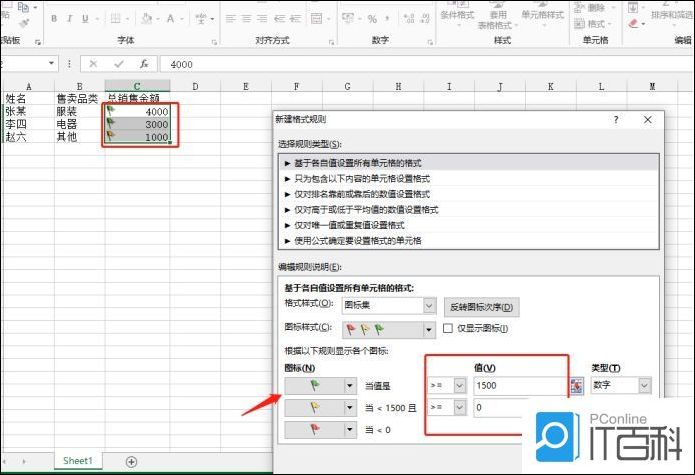Select rule type 仅对排名靠前或靠后的数值设置格式
Viewport: 695px width, 475px height.
coord(469,194)
